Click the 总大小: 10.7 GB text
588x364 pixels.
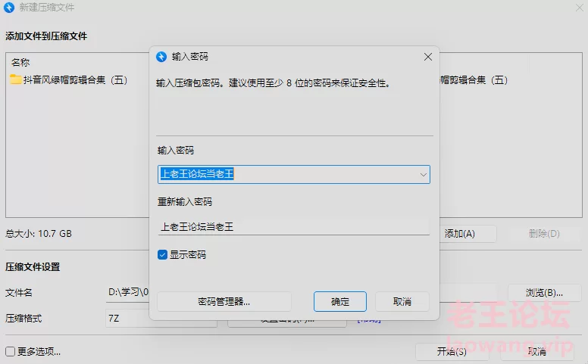(39, 234)
